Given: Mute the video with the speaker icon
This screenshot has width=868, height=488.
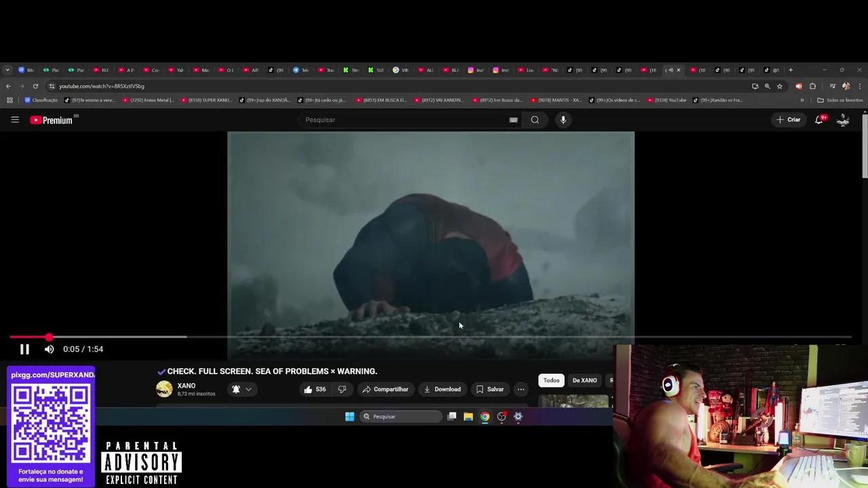Looking at the screenshot, I should click(49, 349).
